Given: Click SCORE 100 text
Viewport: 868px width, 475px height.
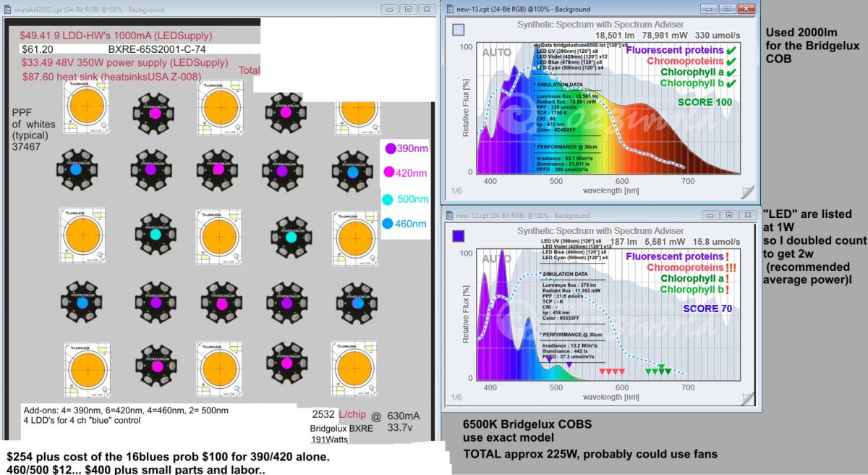Looking at the screenshot, I should click(705, 102).
